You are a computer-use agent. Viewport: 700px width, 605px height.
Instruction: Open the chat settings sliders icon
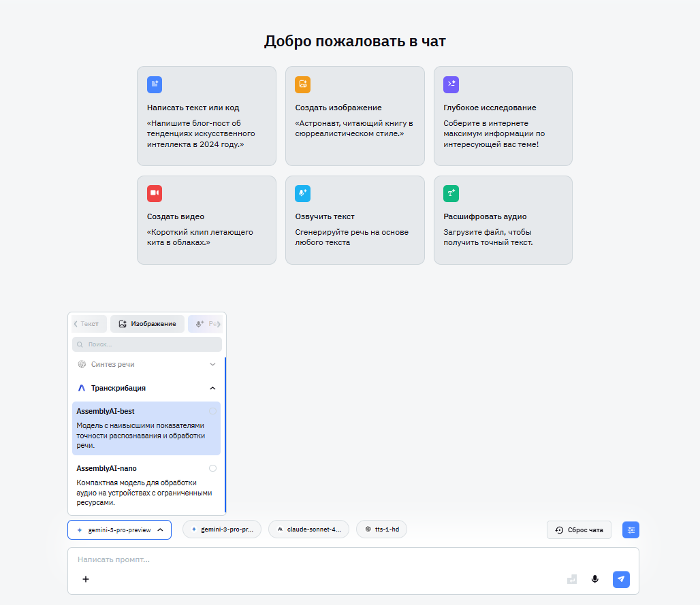point(631,530)
